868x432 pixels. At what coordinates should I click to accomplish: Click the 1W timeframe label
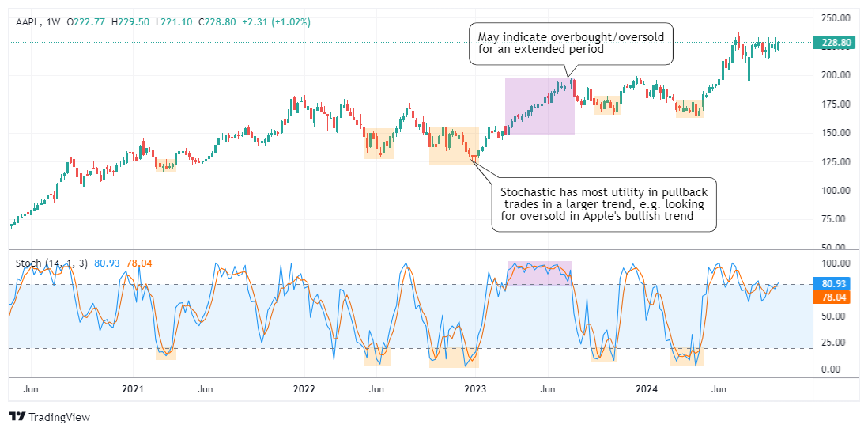52,22
